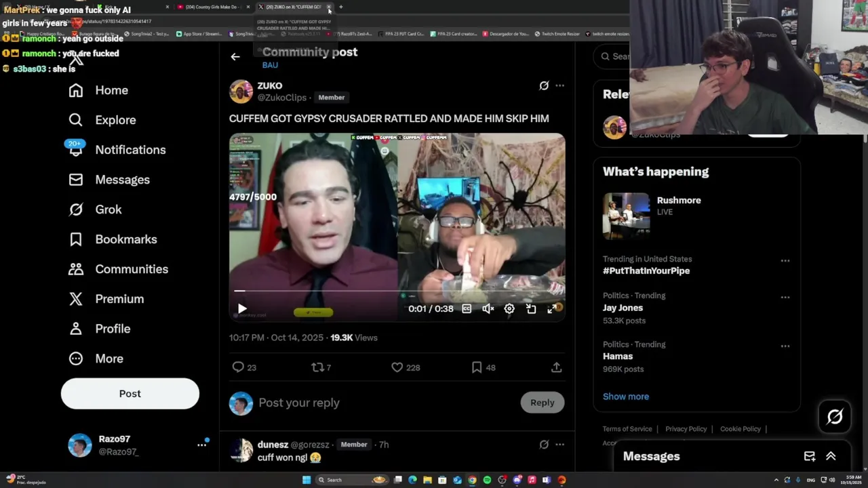Open dunesz's profile name
This screenshot has width=868, height=488.
273,445
